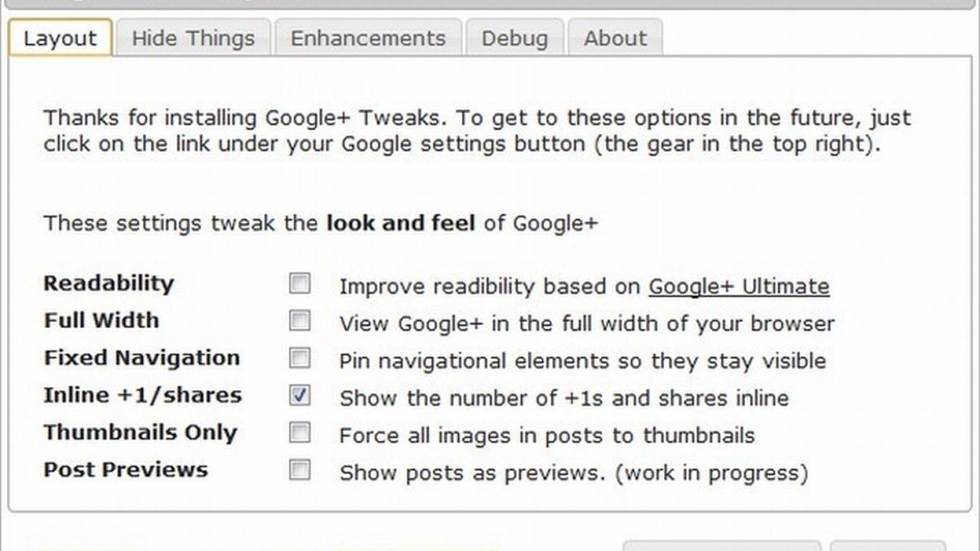Image resolution: width=980 pixels, height=551 pixels.
Task: Enable the Readability checkbox
Action: (301, 284)
